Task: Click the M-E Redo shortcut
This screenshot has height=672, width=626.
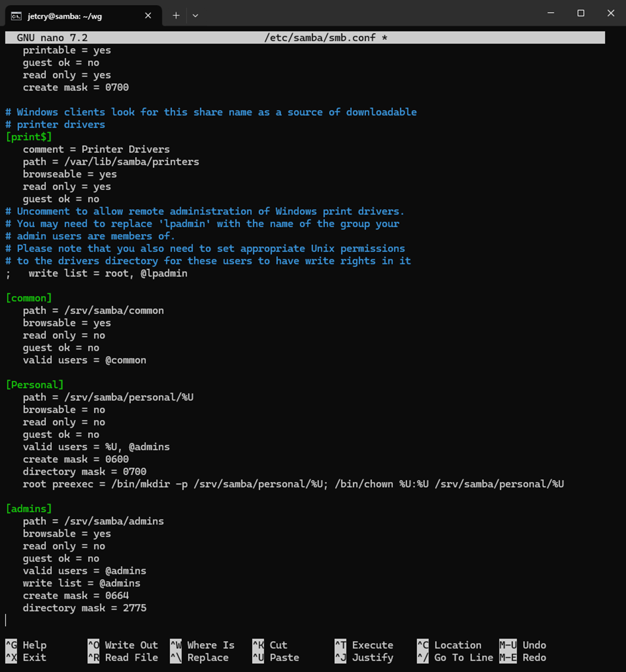Action: pyautogui.click(x=523, y=658)
